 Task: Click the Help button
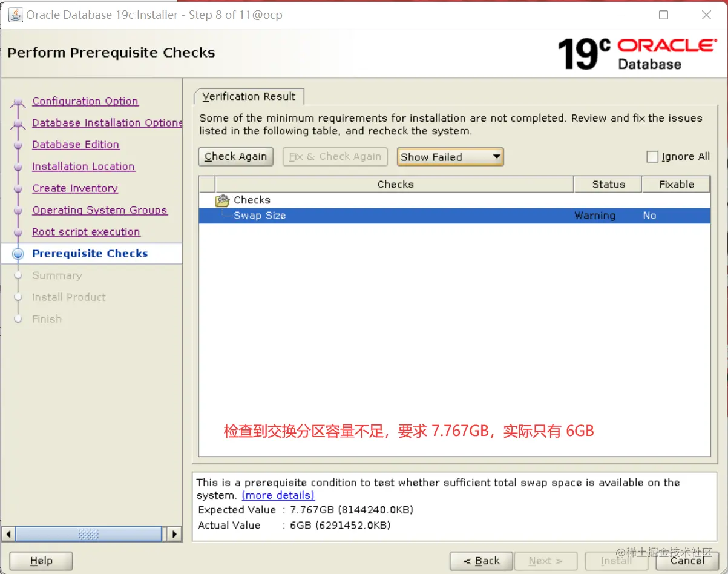[x=41, y=561]
